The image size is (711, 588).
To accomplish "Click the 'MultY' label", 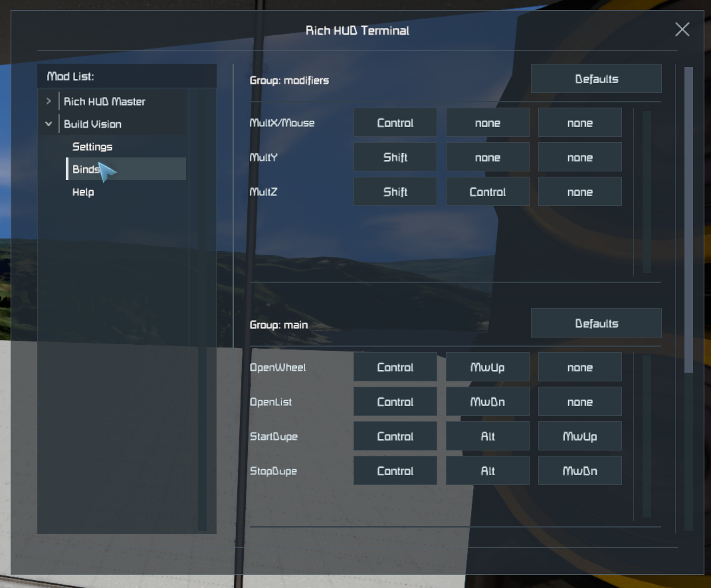I will click(263, 157).
